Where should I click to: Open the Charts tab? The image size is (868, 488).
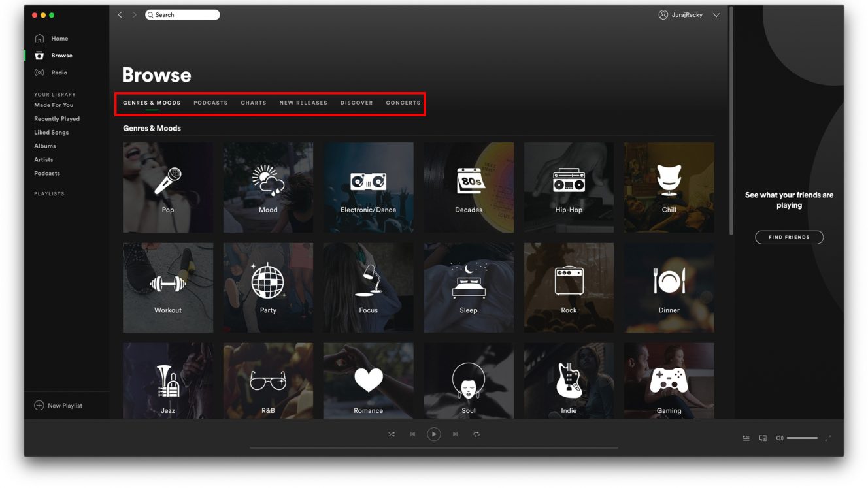pyautogui.click(x=254, y=103)
